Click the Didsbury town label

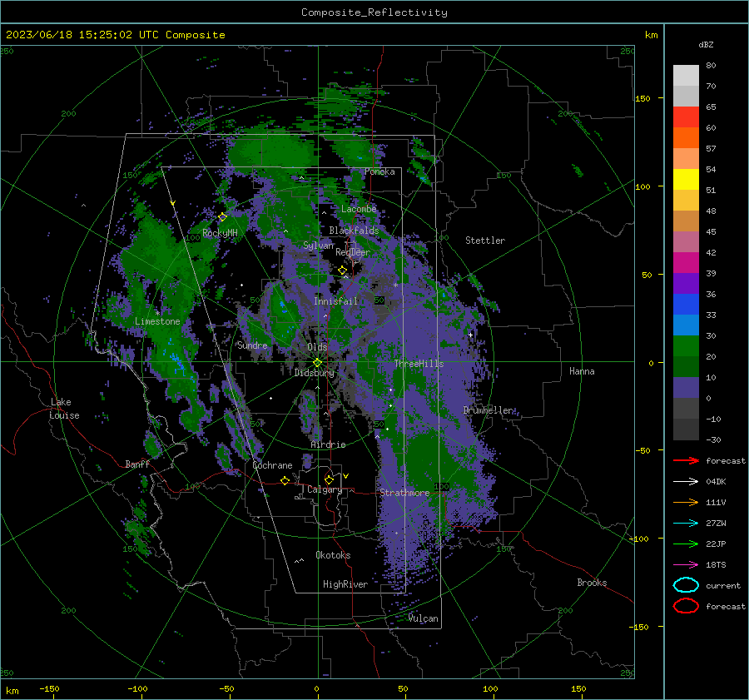click(314, 373)
